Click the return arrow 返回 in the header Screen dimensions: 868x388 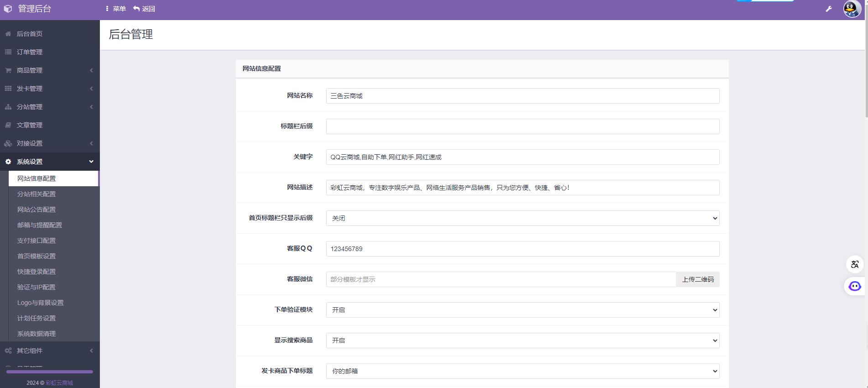click(144, 9)
